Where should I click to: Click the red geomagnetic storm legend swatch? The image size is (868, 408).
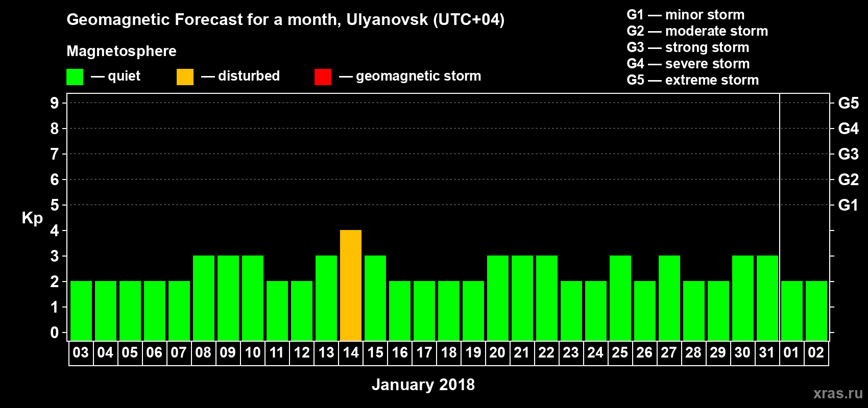(323, 77)
